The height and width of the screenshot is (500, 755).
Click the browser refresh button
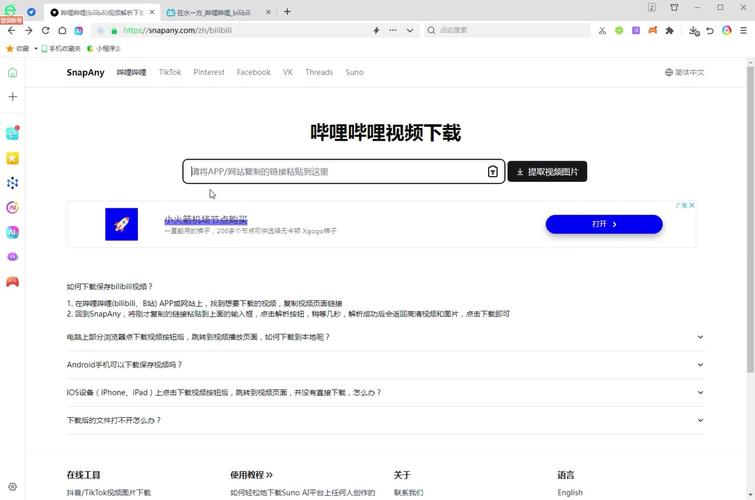pos(45,31)
